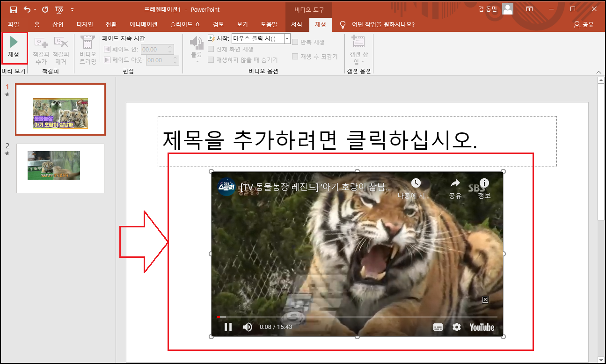Enable the Play Full Screen checkbox
Screen dimensions: 606x364
click(211, 49)
